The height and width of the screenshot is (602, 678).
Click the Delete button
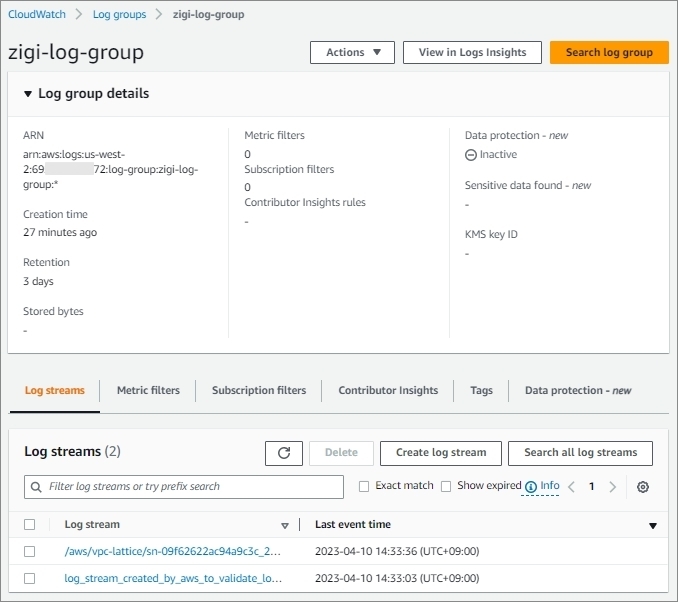coord(341,453)
